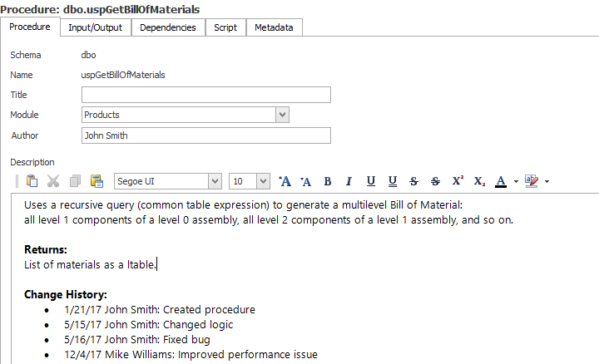Screen dimensions: 599x364
Task: Decrease font size with shrink font icon
Action: [x=305, y=181]
